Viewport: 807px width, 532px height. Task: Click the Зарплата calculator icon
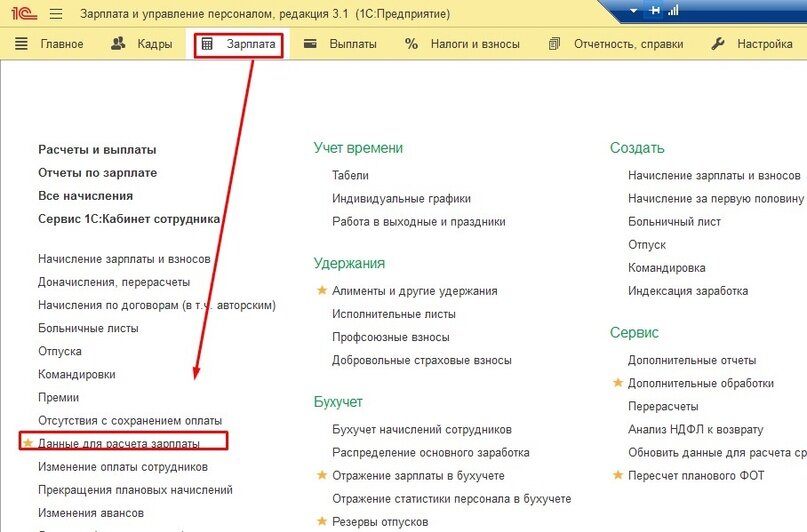click(207, 44)
